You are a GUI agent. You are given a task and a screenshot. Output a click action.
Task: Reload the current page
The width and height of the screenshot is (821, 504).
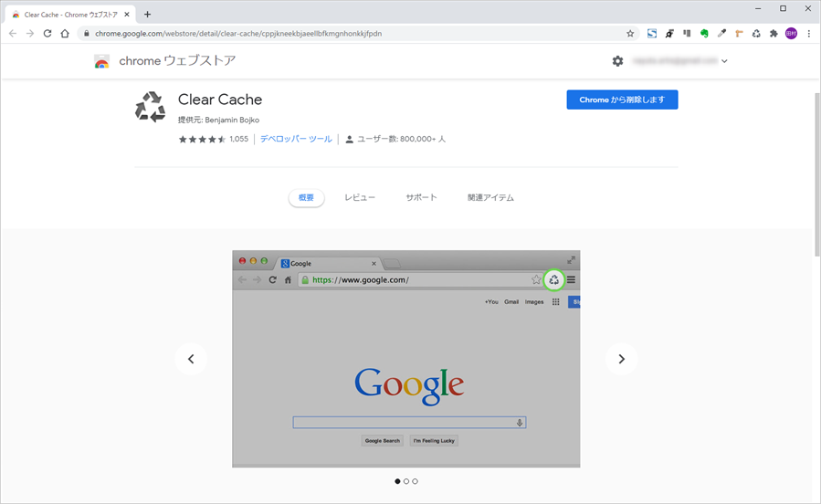47,34
